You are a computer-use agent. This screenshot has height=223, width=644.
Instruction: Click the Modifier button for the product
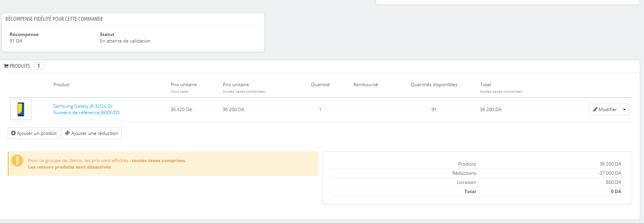(605, 110)
